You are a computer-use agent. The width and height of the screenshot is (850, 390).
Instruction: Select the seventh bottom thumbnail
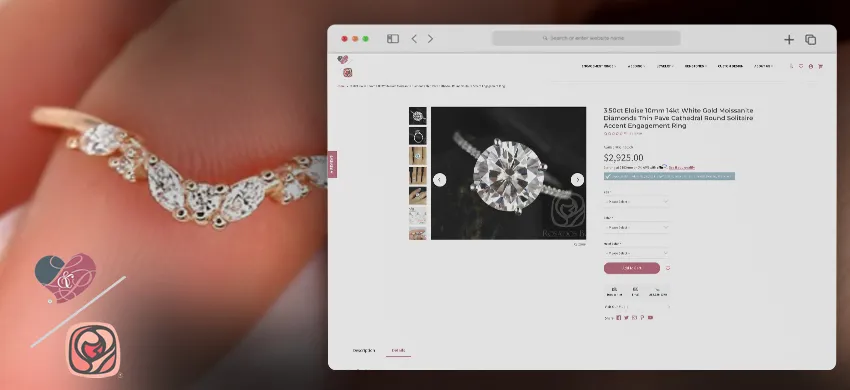coord(417,233)
